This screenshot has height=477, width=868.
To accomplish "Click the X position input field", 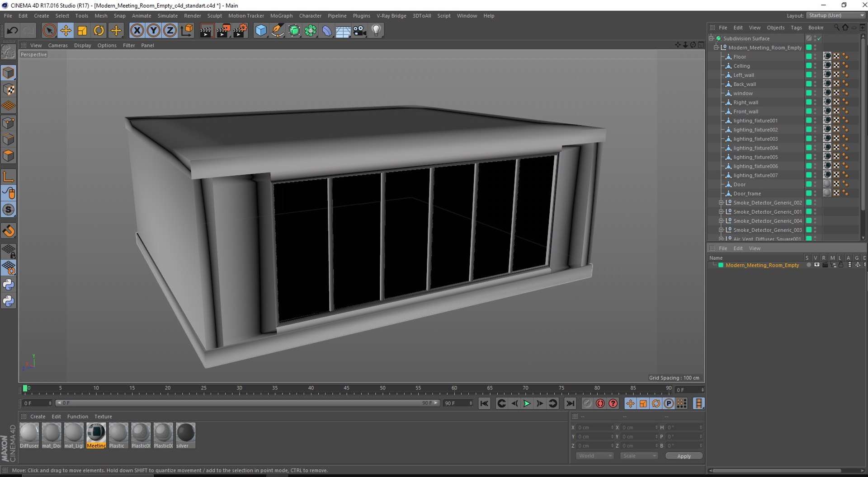I will tap(595, 427).
